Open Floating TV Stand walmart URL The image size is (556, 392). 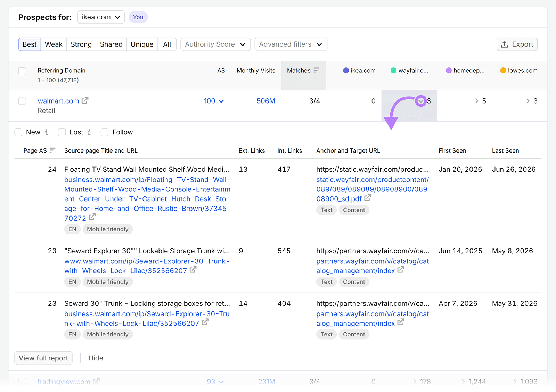(x=147, y=199)
